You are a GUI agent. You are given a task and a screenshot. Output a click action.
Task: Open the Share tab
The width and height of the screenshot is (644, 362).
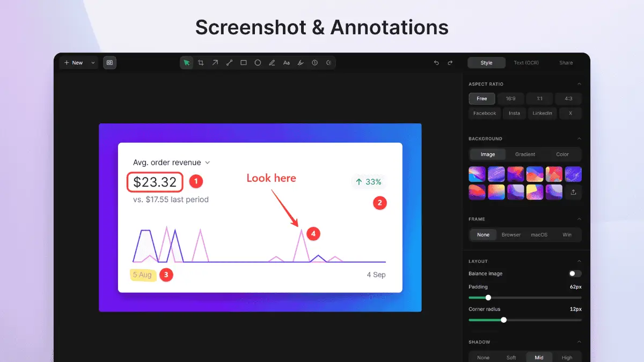pos(566,63)
